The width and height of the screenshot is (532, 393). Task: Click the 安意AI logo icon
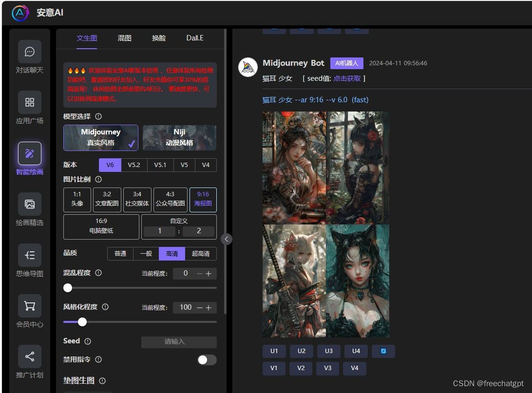click(x=20, y=13)
